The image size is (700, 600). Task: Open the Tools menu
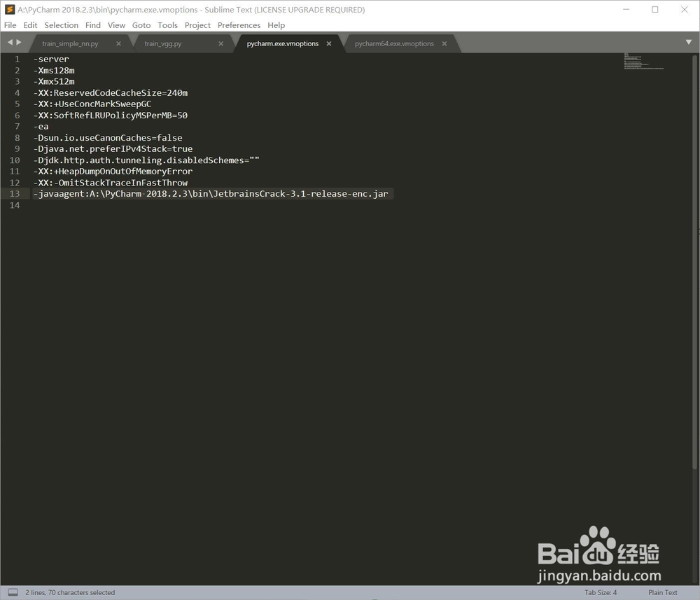pyautogui.click(x=167, y=25)
